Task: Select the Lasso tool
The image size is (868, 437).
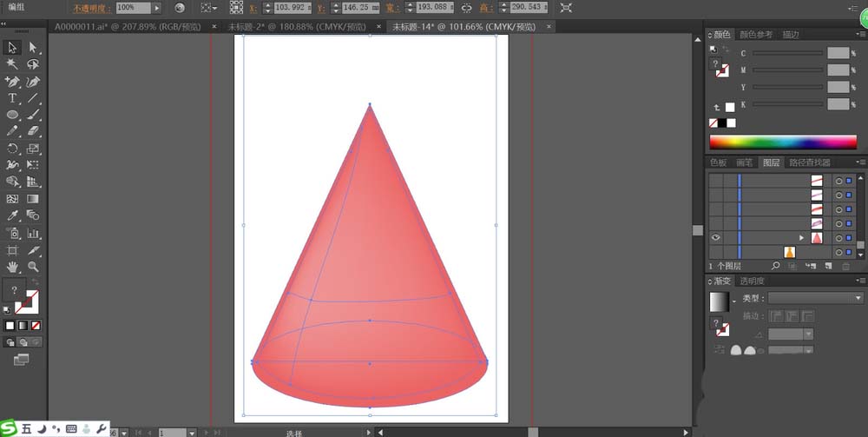Action: point(33,64)
